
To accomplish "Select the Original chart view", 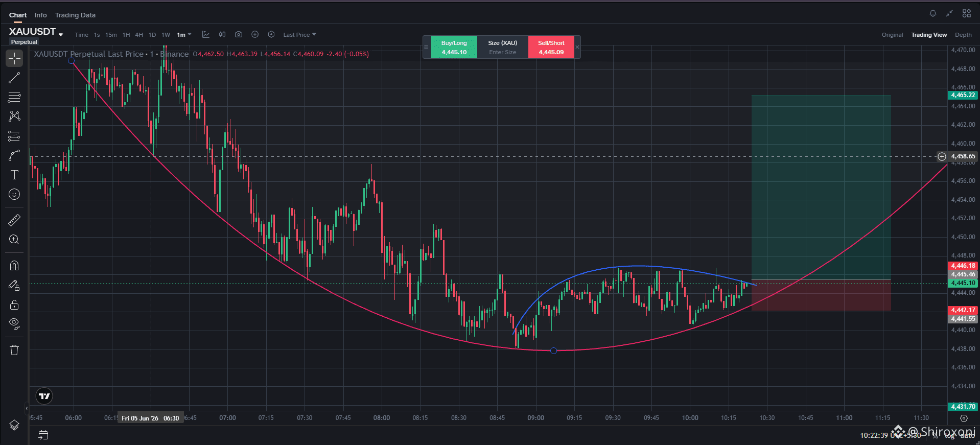I will [x=892, y=35].
